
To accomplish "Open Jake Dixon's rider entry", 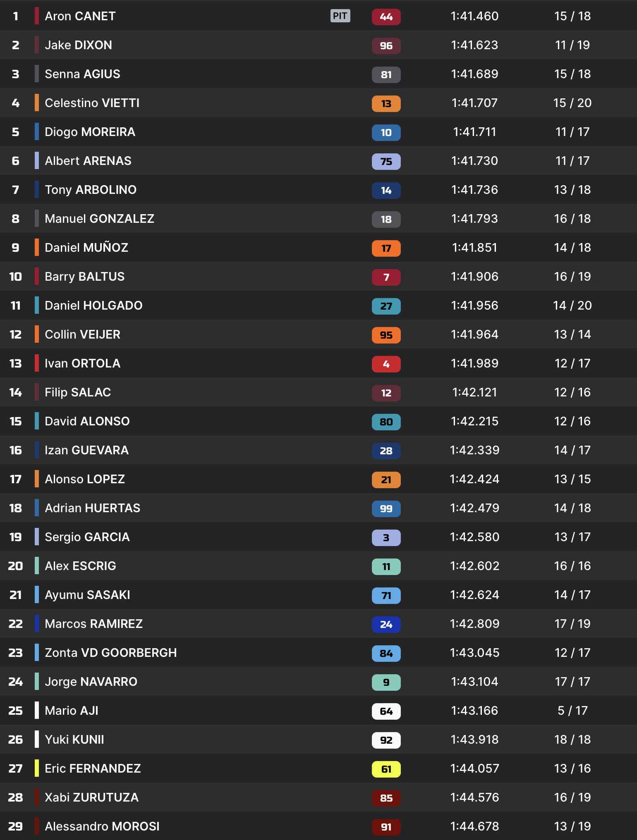I will point(78,45).
